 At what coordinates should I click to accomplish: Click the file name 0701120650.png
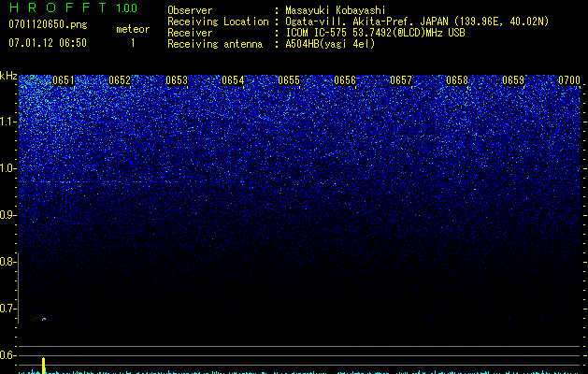click(x=48, y=25)
